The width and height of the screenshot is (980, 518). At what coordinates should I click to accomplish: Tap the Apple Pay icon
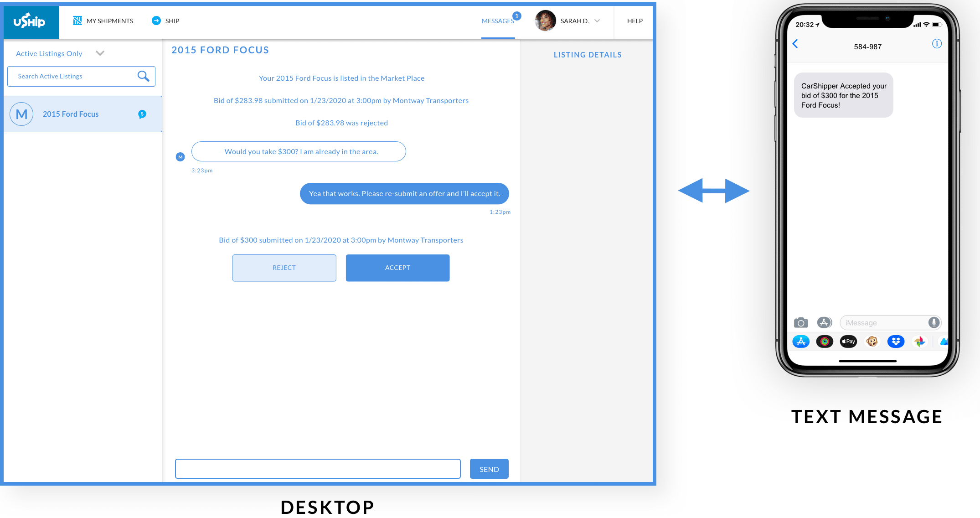pyautogui.click(x=848, y=342)
